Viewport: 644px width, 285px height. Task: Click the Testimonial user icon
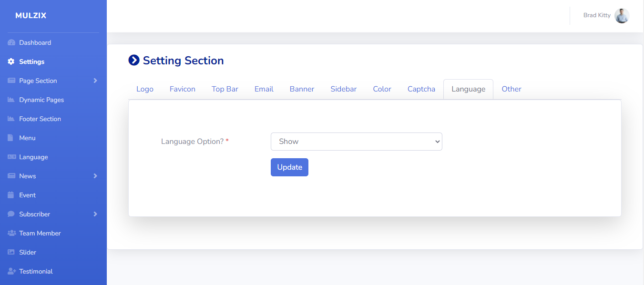(x=12, y=271)
